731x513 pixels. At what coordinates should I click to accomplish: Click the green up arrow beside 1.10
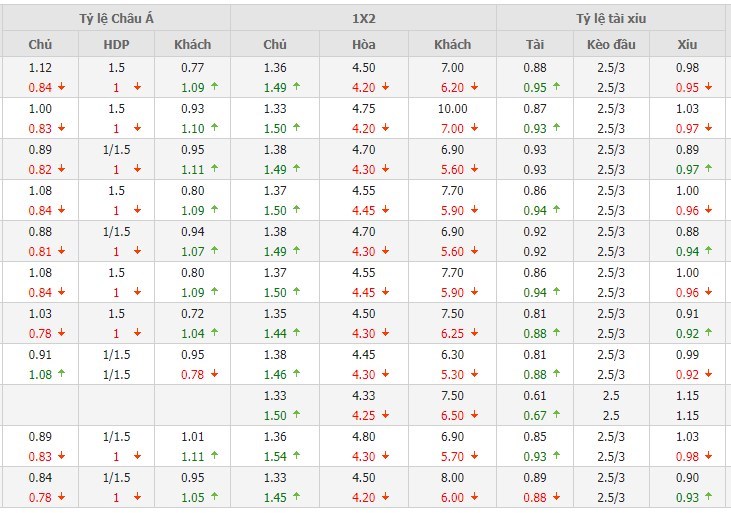[x=213, y=128]
